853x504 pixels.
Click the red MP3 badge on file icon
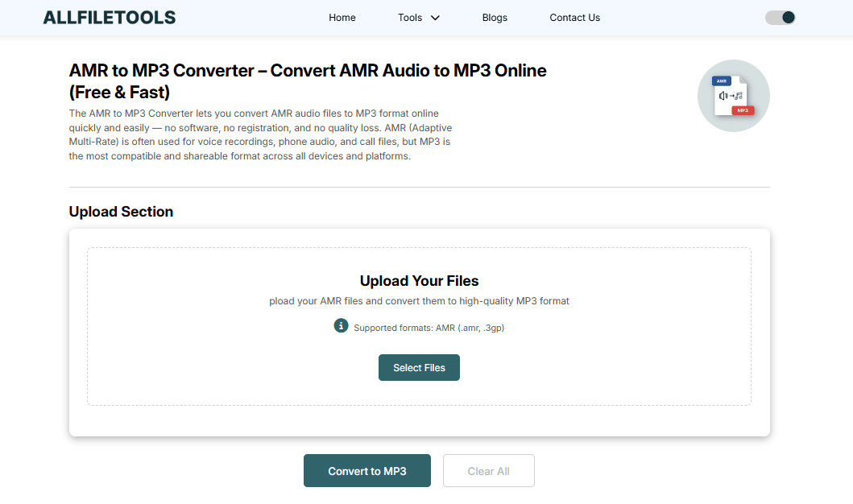[x=743, y=110]
